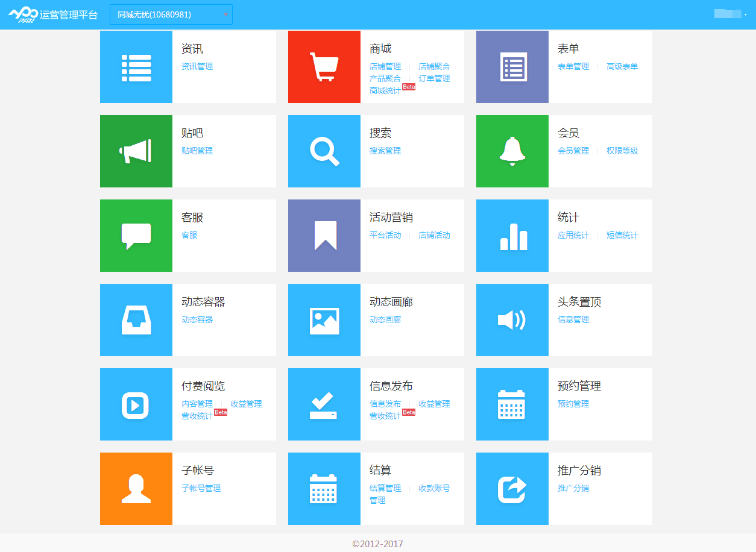Open the 动态容器 inbox icon
The height and width of the screenshot is (552, 756).
click(x=136, y=319)
